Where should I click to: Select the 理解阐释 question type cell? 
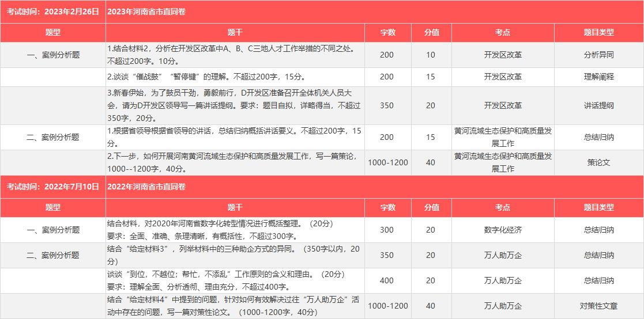click(x=598, y=77)
